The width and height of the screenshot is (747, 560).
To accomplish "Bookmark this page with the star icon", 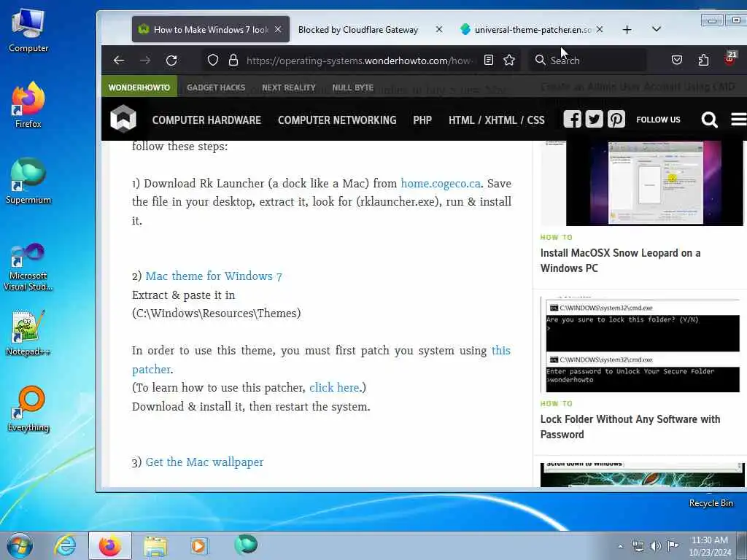I will 509,60.
